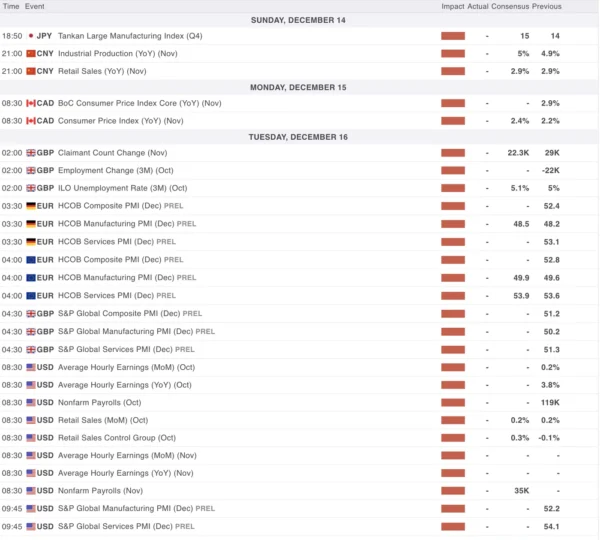Sort by the Time column header

tap(10, 6)
